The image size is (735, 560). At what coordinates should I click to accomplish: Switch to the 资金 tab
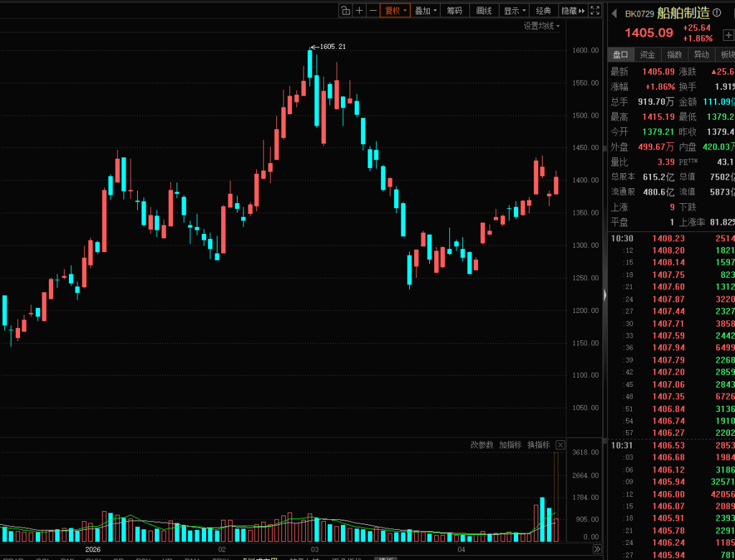647,55
